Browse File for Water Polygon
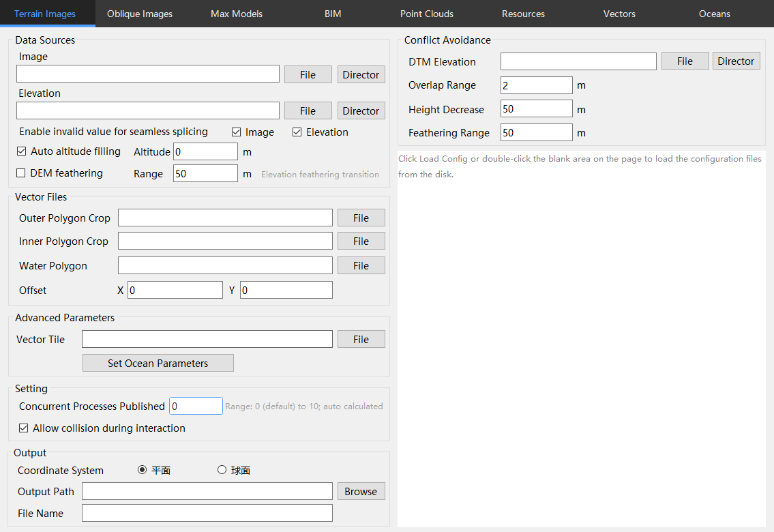This screenshot has height=532, width=774. (x=361, y=265)
